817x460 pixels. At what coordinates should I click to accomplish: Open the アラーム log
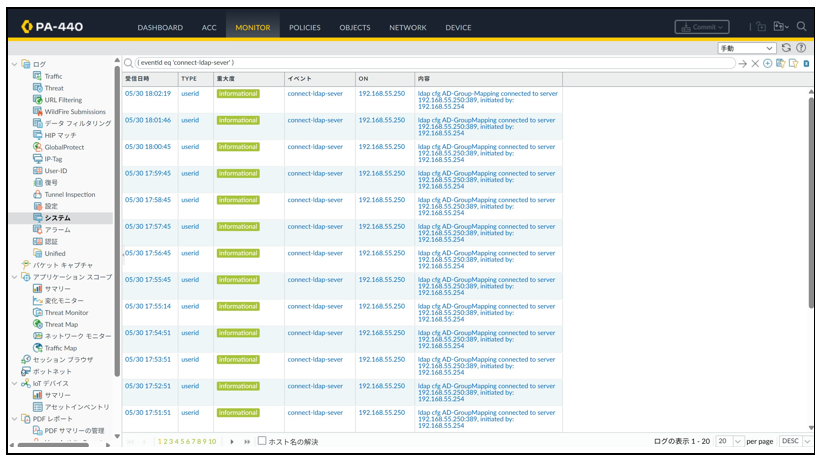tap(57, 230)
